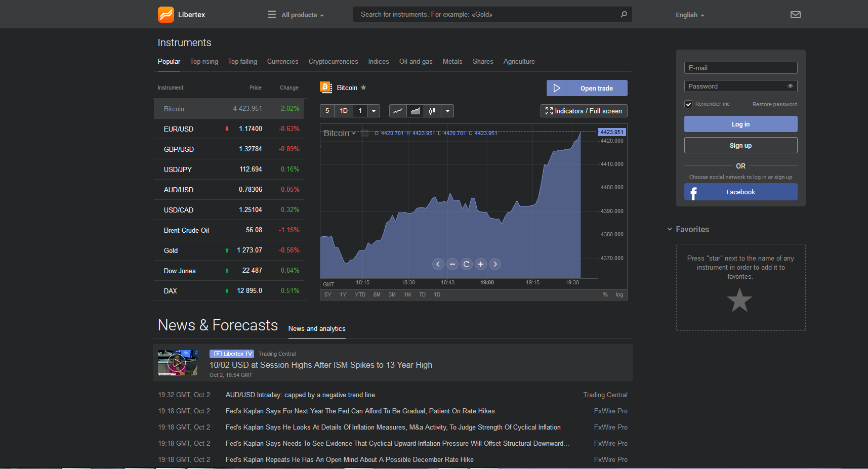Play the Libertex TV video thumbnail
This screenshot has height=469, width=868.
click(177, 362)
